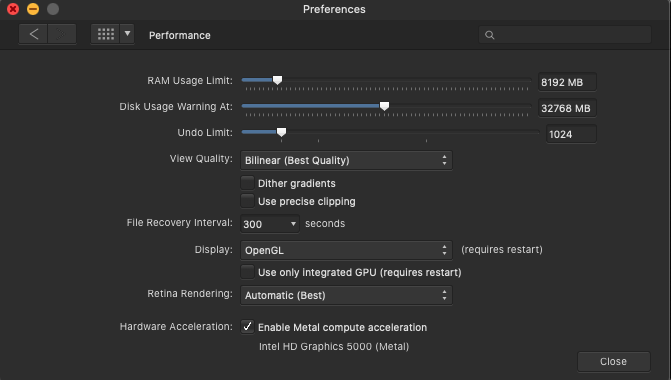Click the RAM Usage Limit label
This screenshot has height=380, width=671.
tap(190, 80)
